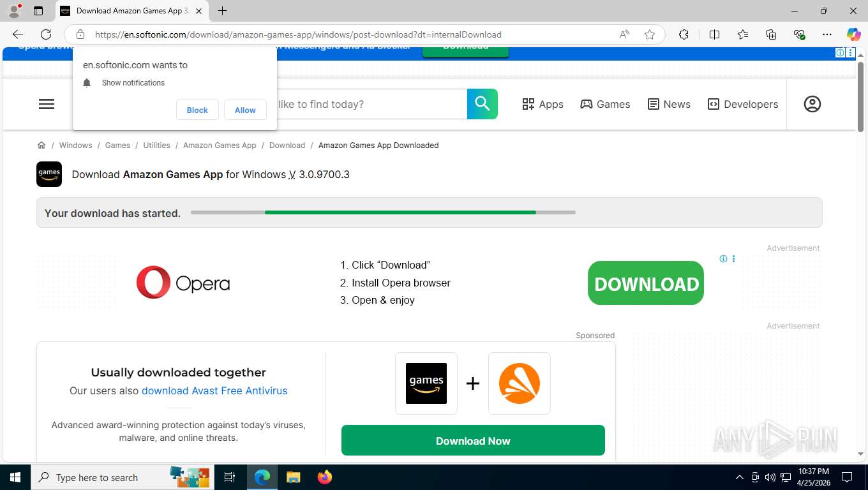Show hidden tray icons chevron
The image size is (868, 490).
740,477
